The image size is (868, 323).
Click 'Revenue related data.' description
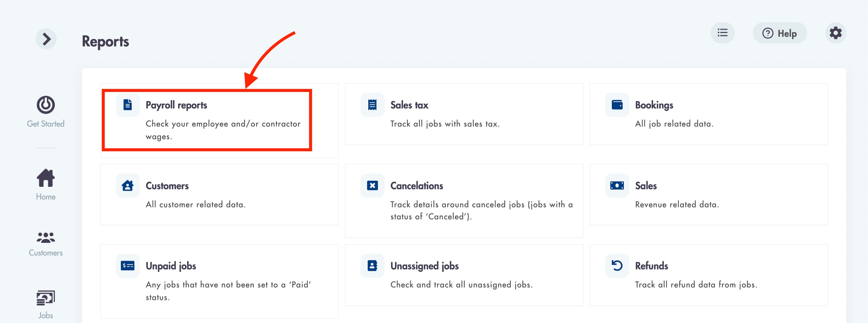coord(677,205)
